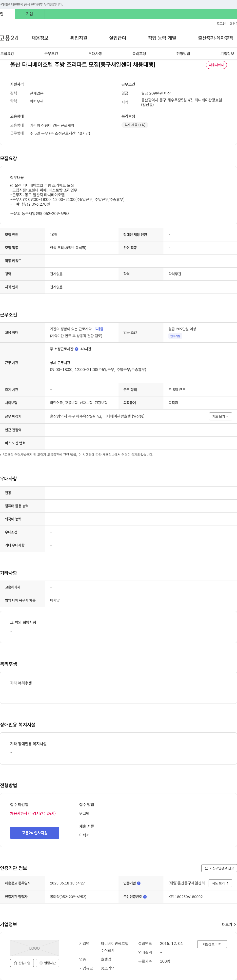Click 10명 recruitment headcount value
The height and width of the screenshot is (980, 237).
54,235
